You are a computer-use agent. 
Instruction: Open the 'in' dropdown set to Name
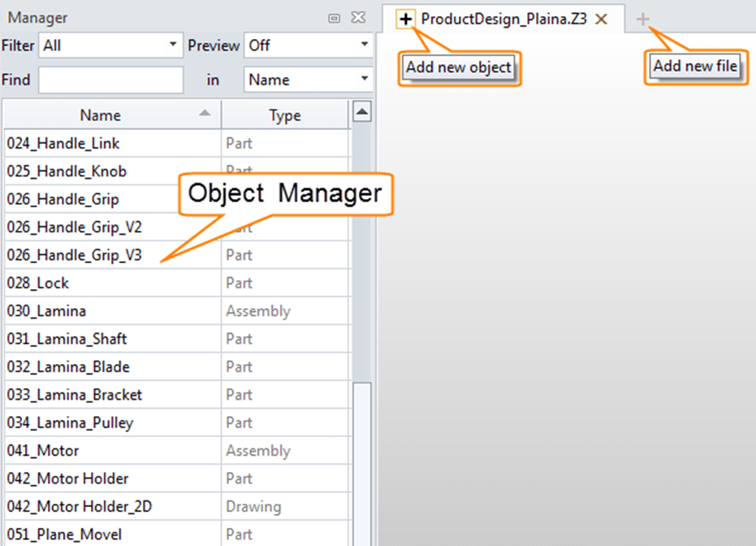(x=308, y=80)
